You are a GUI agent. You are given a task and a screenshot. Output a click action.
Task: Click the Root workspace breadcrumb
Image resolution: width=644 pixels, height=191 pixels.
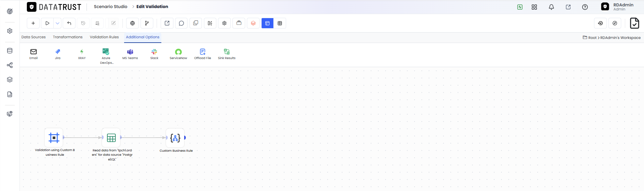(x=592, y=38)
